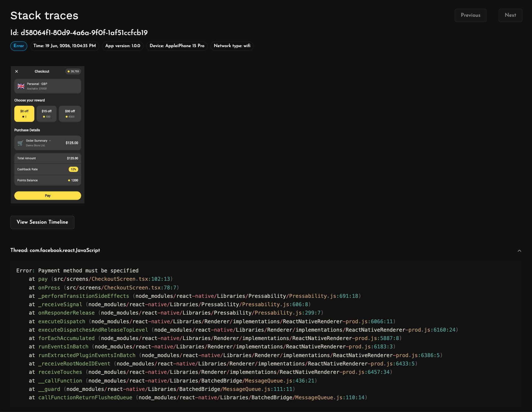Click the Points Balance 1200 value

(73, 180)
